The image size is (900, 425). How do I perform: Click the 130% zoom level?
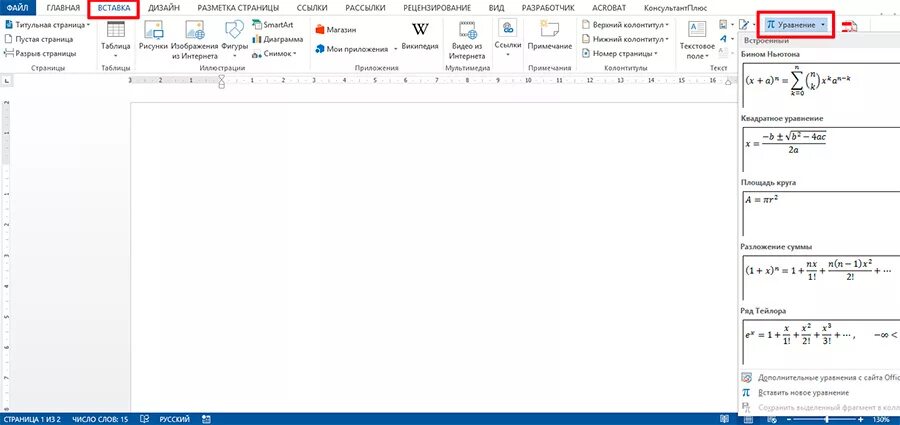coord(881,420)
